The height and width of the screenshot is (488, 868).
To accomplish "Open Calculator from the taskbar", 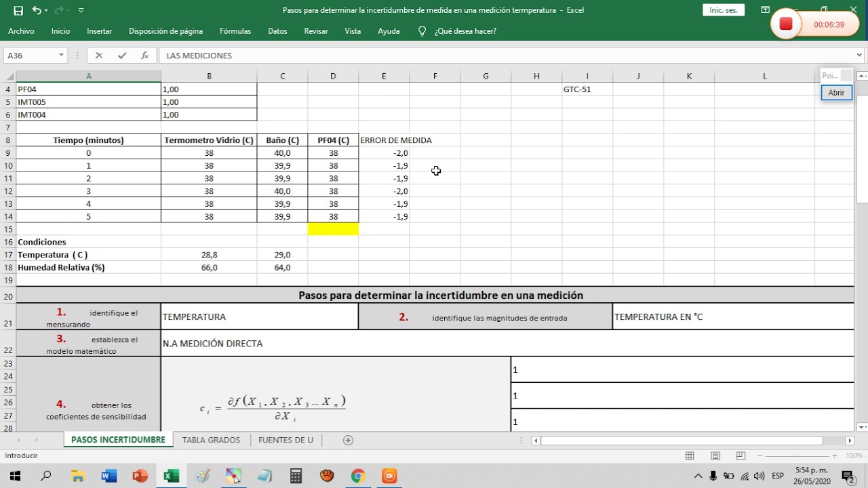I will [296, 476].
